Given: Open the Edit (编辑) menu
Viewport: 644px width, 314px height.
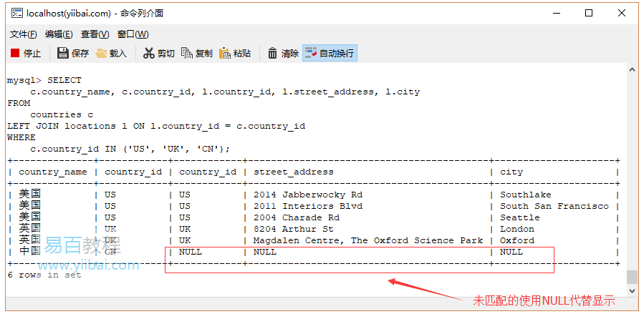Looking at the screenshot, I should tap(59, 34).
